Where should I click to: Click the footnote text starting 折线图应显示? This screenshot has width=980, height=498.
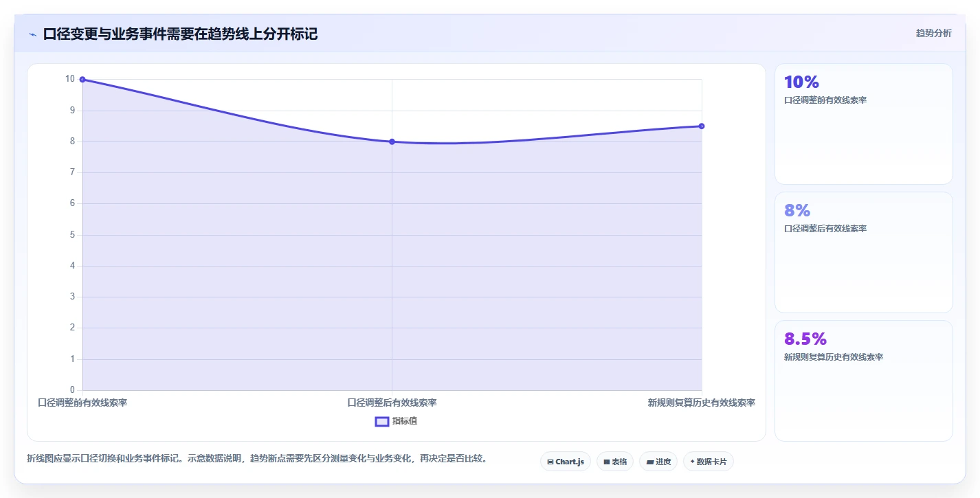point(257,458)
